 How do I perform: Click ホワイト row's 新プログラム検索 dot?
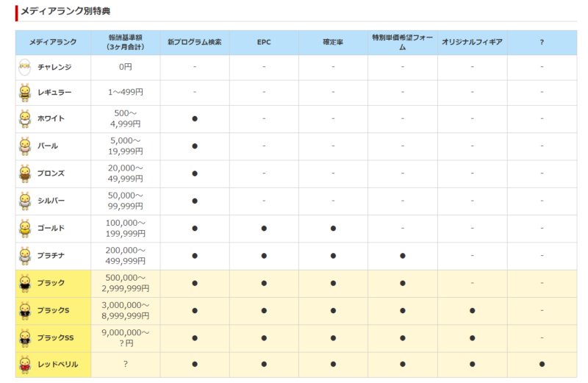pos(195,118)
